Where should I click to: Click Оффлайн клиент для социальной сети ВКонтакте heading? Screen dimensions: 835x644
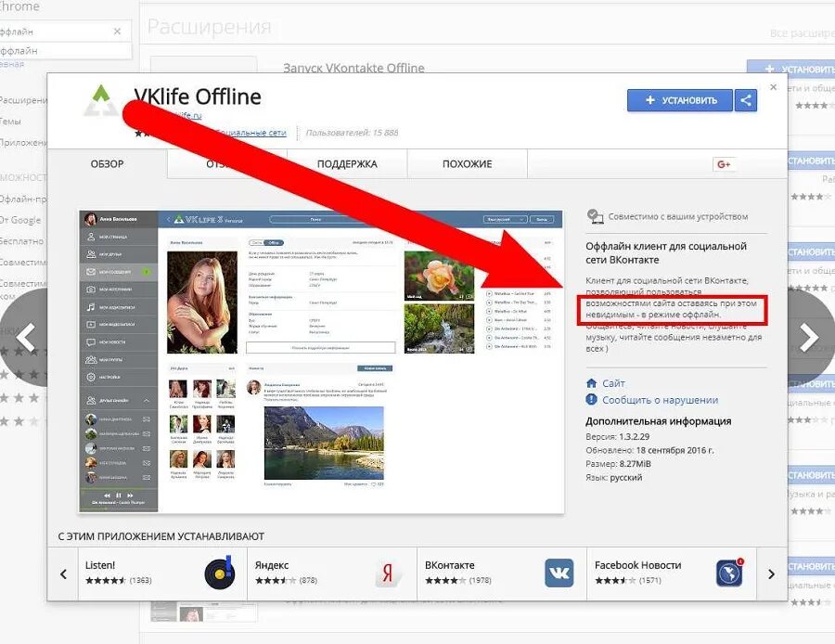[x=666, y=253]
